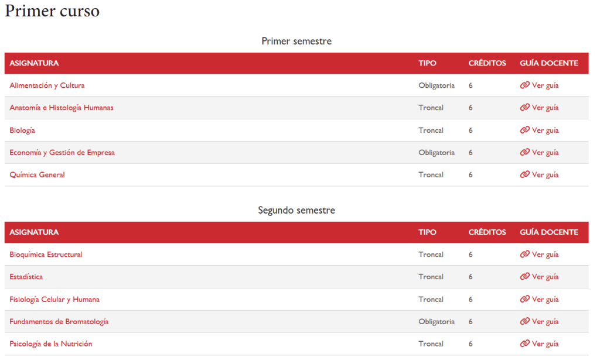Select the Estadística subject link

tap(26, 277)
